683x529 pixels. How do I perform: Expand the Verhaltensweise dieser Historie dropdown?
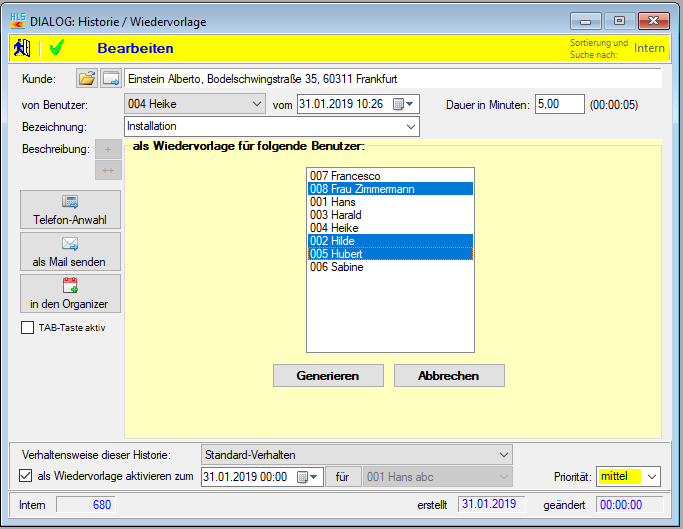click(x=503, y=455)
